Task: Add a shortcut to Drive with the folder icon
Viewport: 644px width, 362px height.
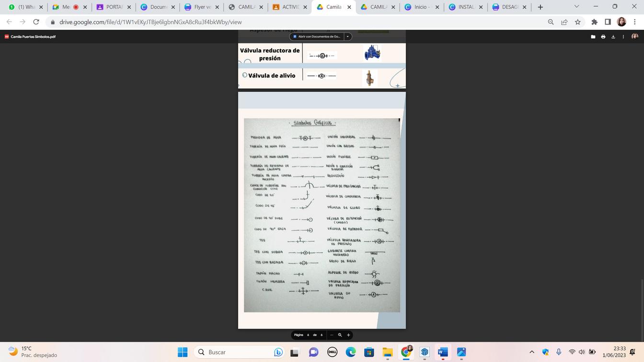Action: pyautogui.click(x=593, y=36)
